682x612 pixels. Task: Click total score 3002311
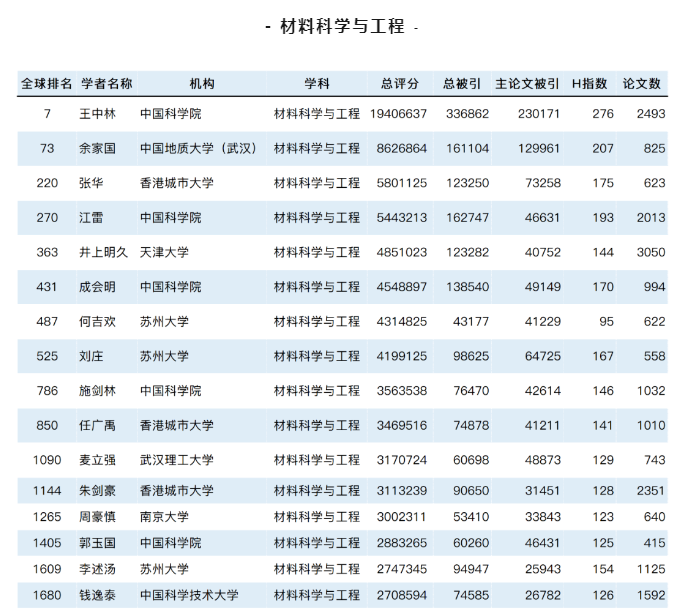(x=402, y=517)
